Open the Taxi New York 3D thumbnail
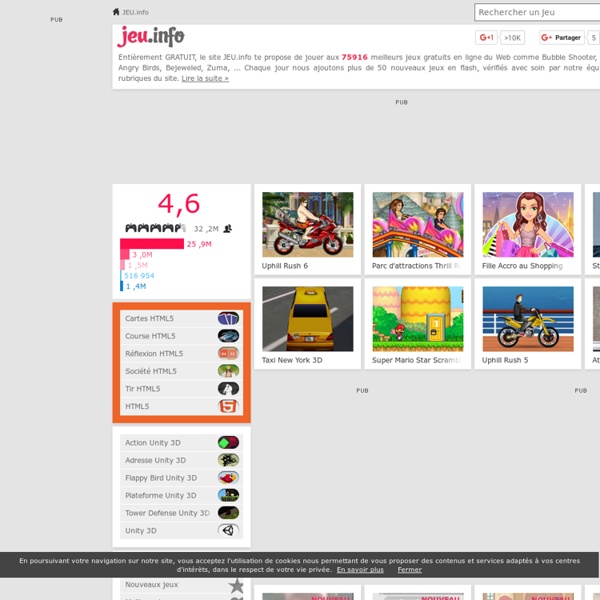Image resolution: width=600 pixels, height=600 pixels. 308,319
